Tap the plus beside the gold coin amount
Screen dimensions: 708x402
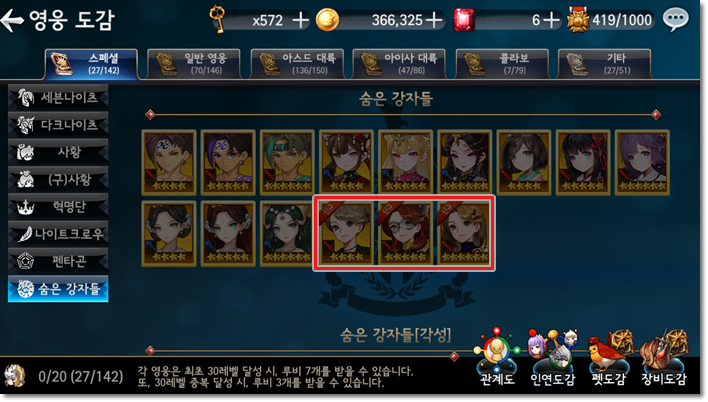[434, 20]
